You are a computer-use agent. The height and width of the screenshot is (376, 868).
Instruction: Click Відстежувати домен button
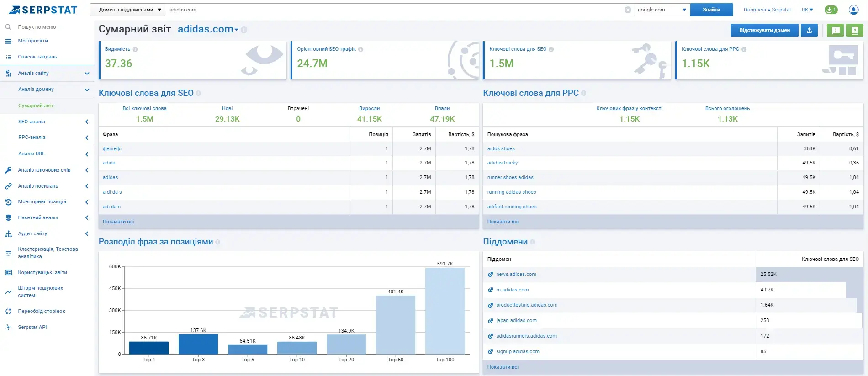(764, 30)
